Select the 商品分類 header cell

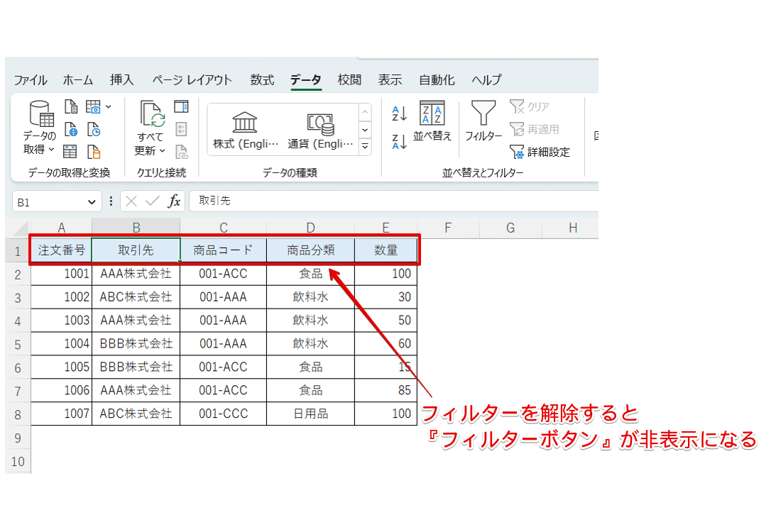coord(311,250)
